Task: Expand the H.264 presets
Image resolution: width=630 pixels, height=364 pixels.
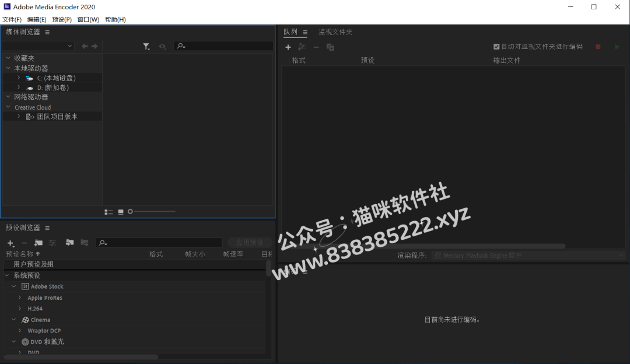Action: pyautogui.click(x=20, y=308)
